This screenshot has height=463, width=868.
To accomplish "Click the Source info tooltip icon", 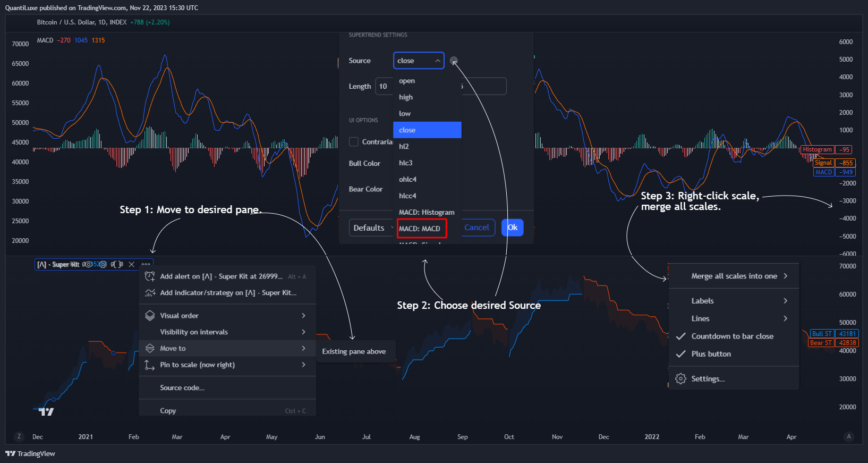I will (454, 61).
